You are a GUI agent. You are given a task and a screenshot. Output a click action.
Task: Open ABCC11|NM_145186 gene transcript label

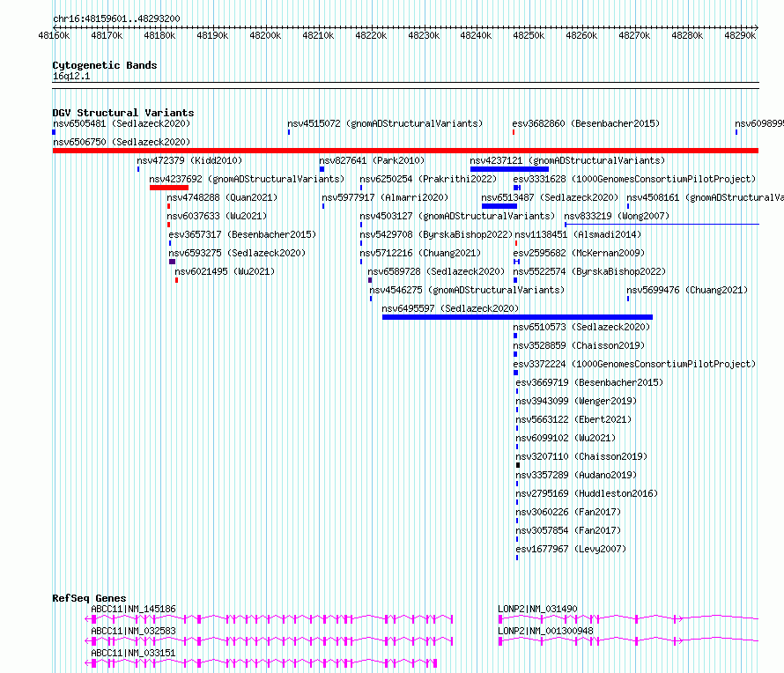(x=134, y=609)
